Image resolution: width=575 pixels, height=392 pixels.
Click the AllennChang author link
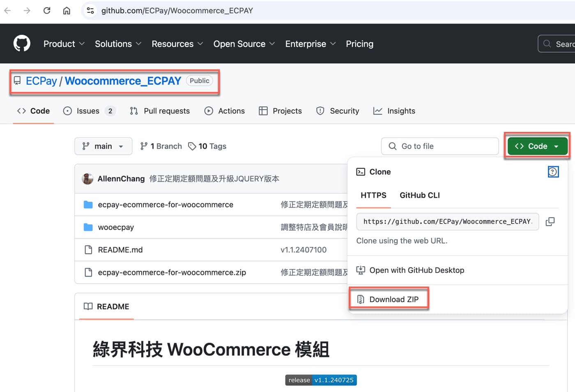coord(121,178)
